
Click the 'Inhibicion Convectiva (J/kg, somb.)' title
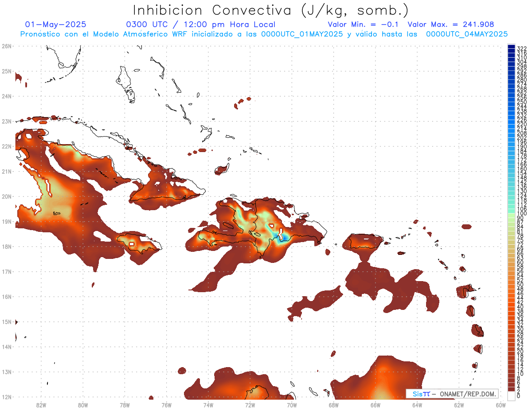pos(271,10)
